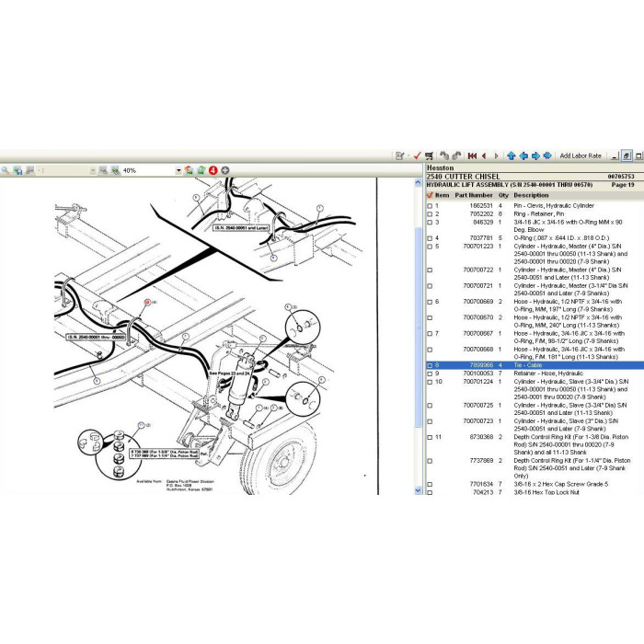Screen dimensions: 644x644
Task: Click the parts list vertical scrollbar thumb
Action: pyautogui.click(x=418, y=328)
